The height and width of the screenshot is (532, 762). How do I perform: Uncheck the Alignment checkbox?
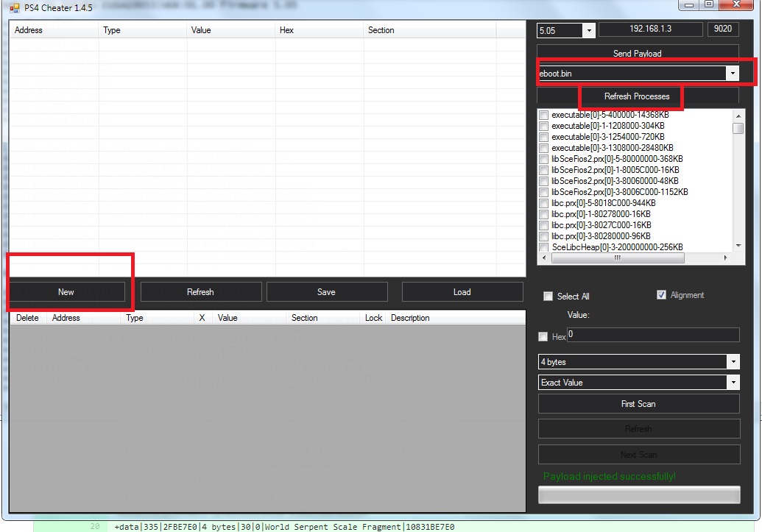point(661,295)
